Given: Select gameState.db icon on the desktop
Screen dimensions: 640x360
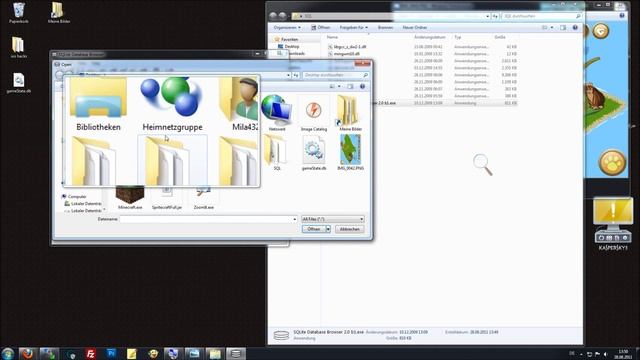Looking at the screenshot, I should coord(18,83).
